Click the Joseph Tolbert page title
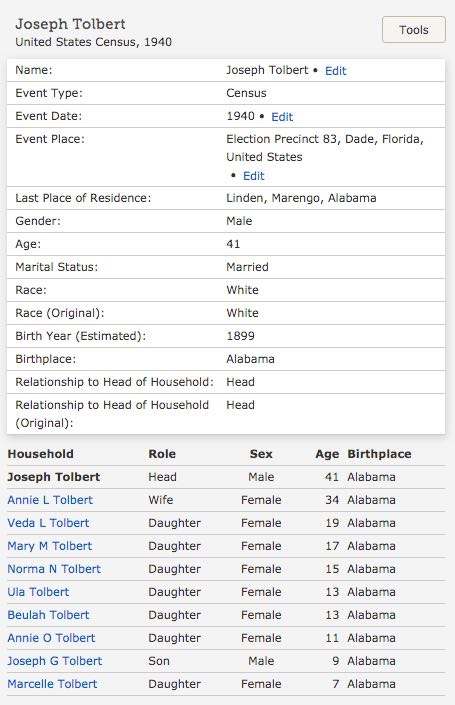This screenshot has height=705, width=455. click(x=71, y=24)
